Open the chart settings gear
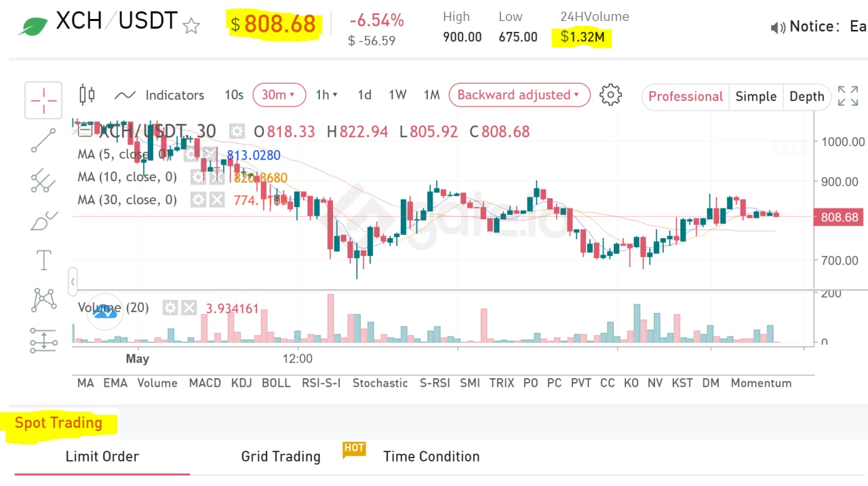868x486 pixels. pos(610,95)
